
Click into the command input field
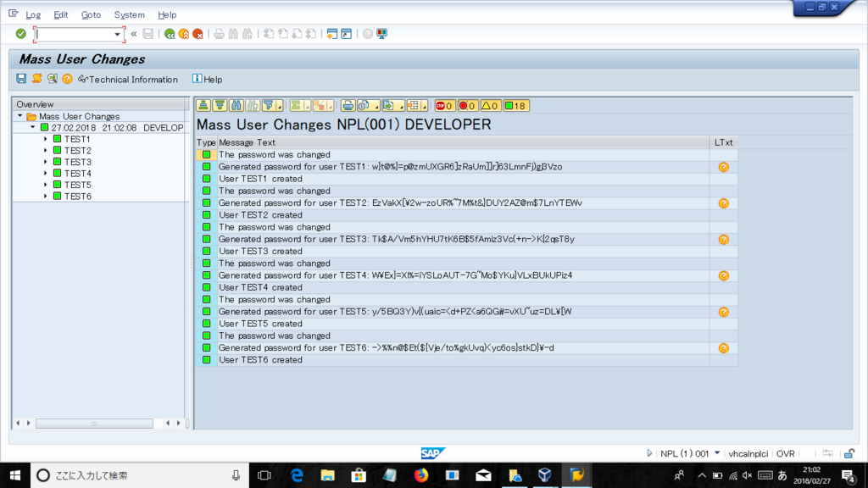tap(75, 34)
